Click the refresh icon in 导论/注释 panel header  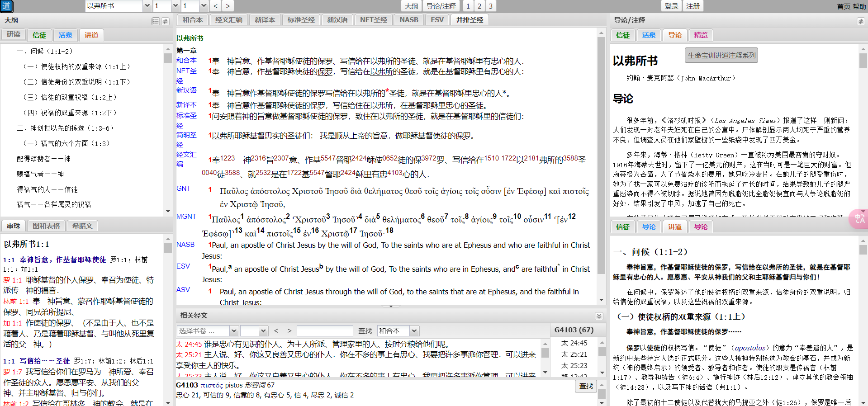[860, 21]
